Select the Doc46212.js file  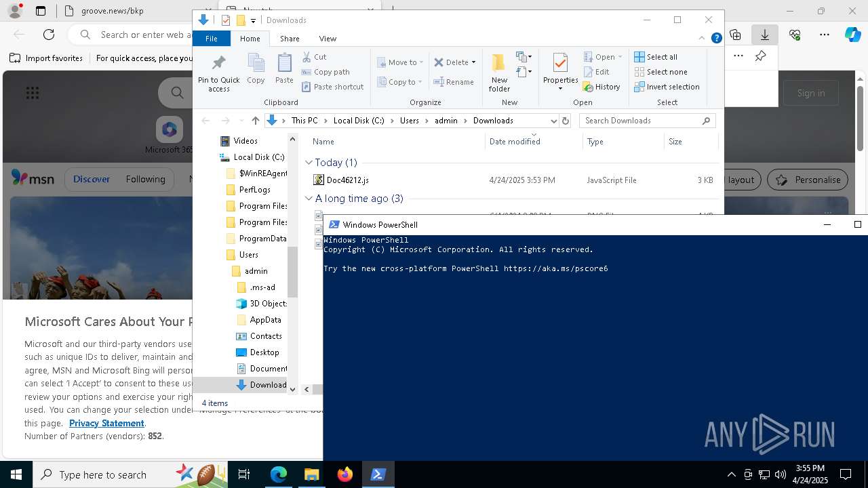pyautogui.click(x=347, y=180)
